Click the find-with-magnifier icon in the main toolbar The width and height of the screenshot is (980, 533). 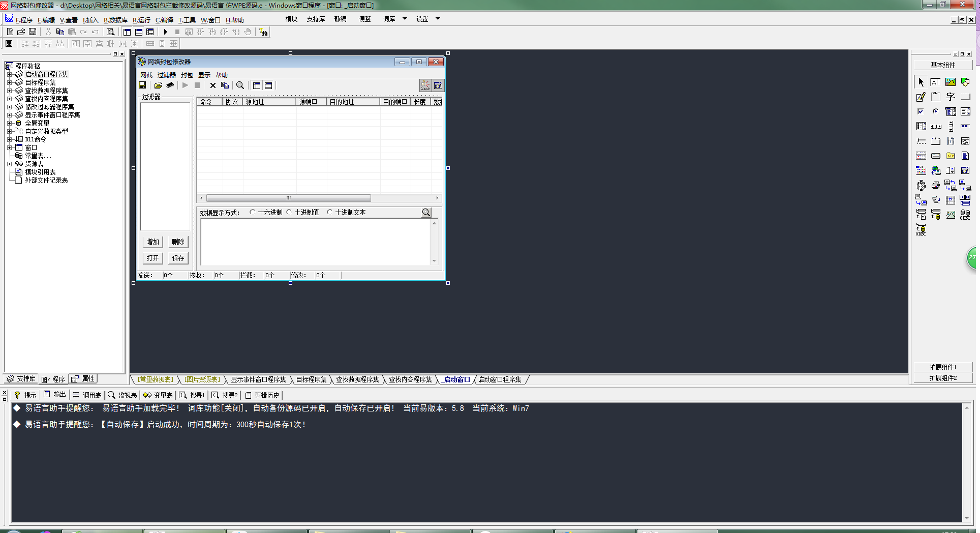click(x=110, y=32)
